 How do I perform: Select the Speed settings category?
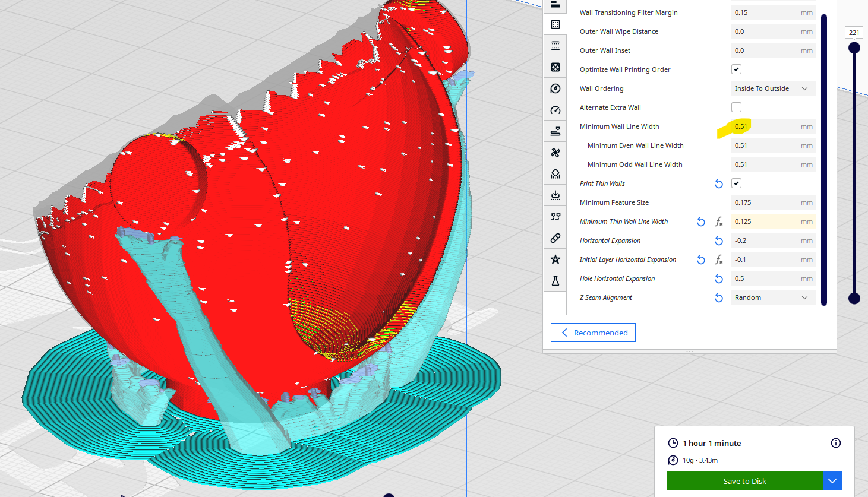(x=555, y=109)
